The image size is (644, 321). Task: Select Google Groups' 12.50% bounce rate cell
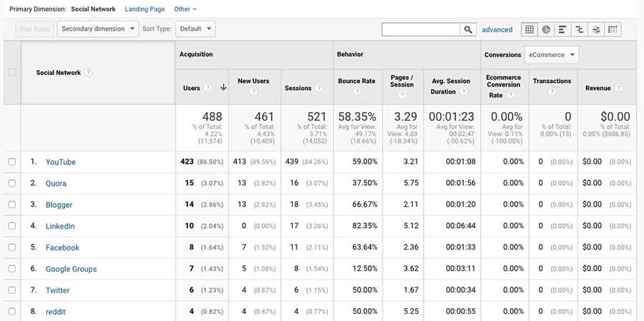(364, 269)
